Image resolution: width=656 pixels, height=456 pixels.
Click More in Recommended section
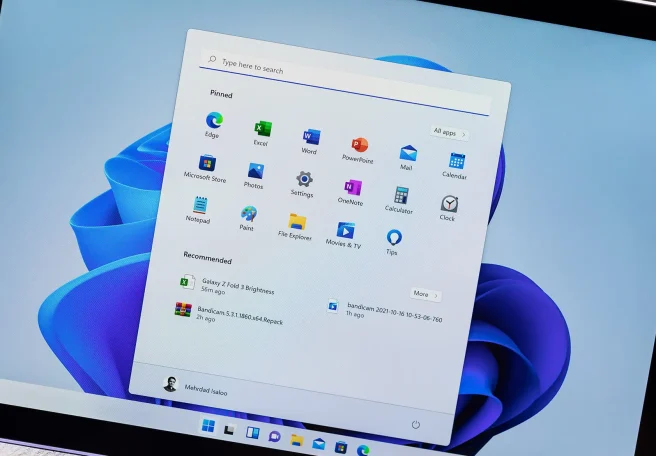coord(425,294)
